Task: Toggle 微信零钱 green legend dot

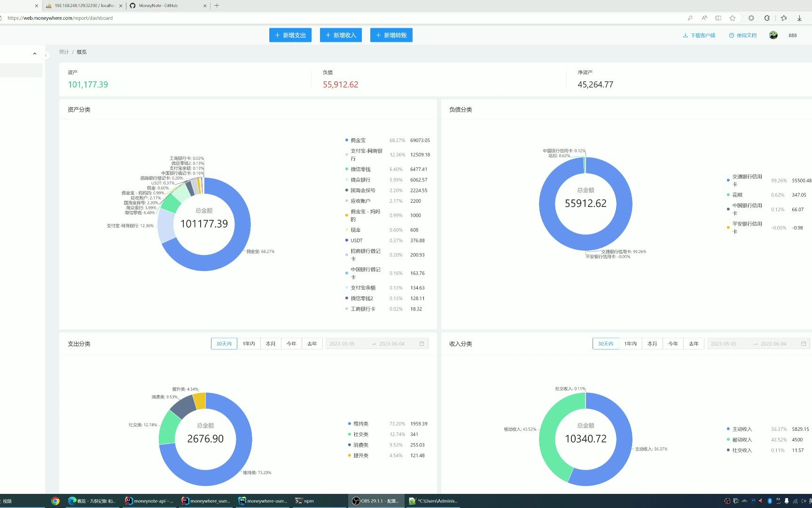Action: (x=347, y=169)
